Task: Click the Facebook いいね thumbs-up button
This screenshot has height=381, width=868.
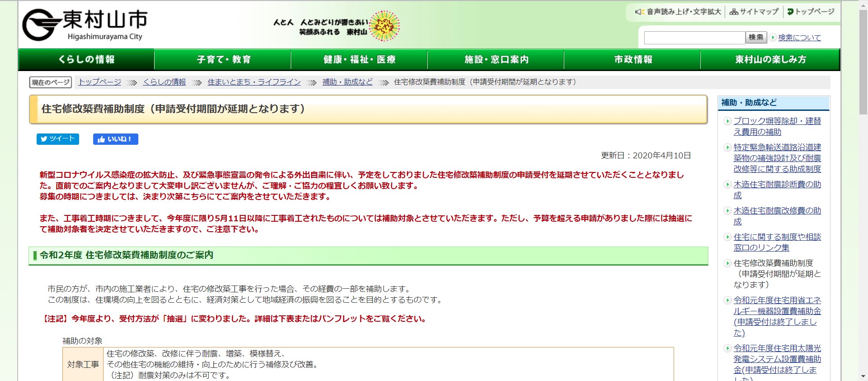Action: point(115,139)
